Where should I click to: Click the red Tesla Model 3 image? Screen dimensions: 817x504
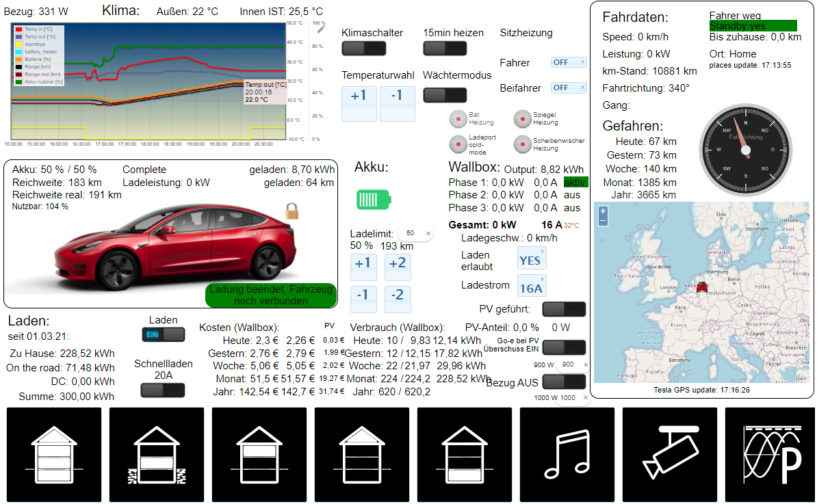click(175, 246)
